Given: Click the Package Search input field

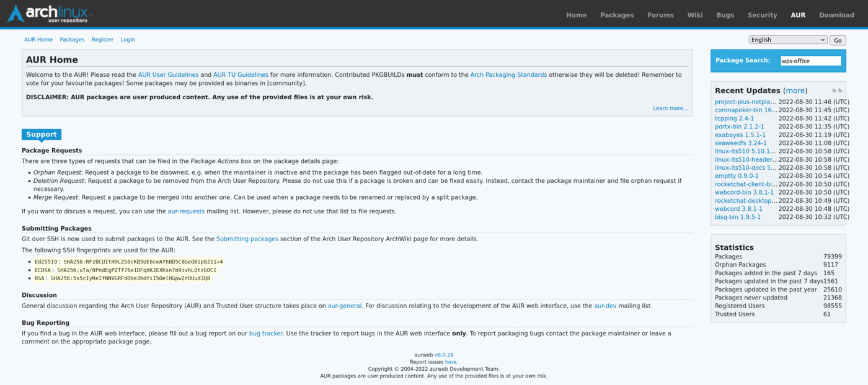Looking at the screenshot, I should 810,61.
